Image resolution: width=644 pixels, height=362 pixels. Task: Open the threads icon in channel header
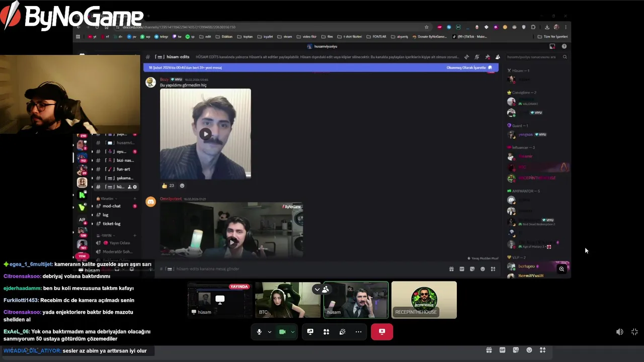[x=466, y=57]
